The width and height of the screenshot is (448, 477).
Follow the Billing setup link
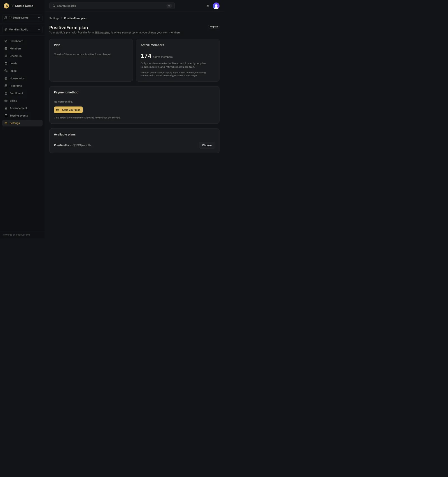click(103, 33)
